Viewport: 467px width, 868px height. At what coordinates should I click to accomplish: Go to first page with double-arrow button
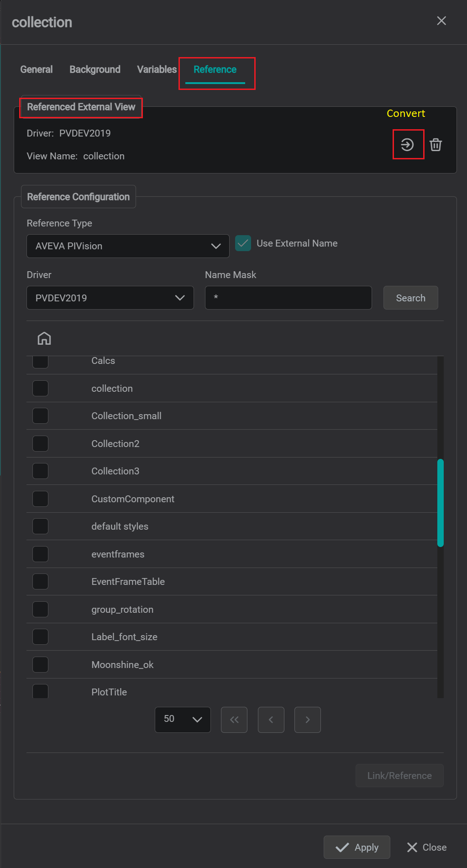pyautogui.click(x=234, y=720)
